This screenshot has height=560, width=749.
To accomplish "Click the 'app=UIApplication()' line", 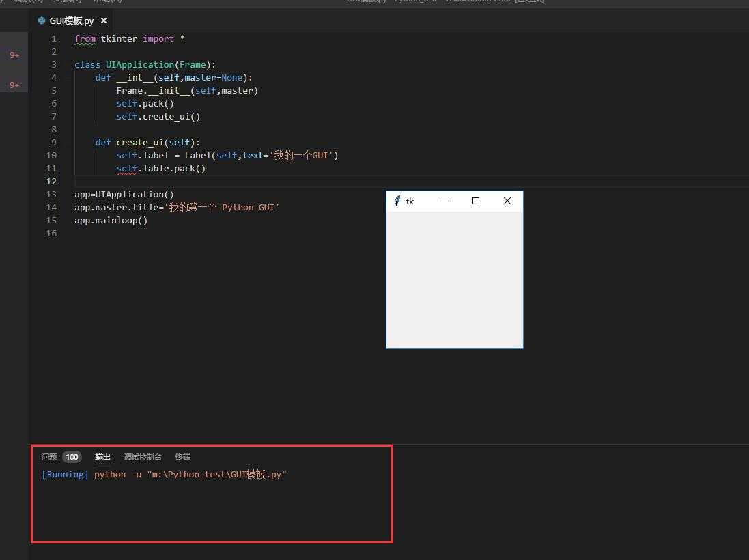I will click(124, 195).
